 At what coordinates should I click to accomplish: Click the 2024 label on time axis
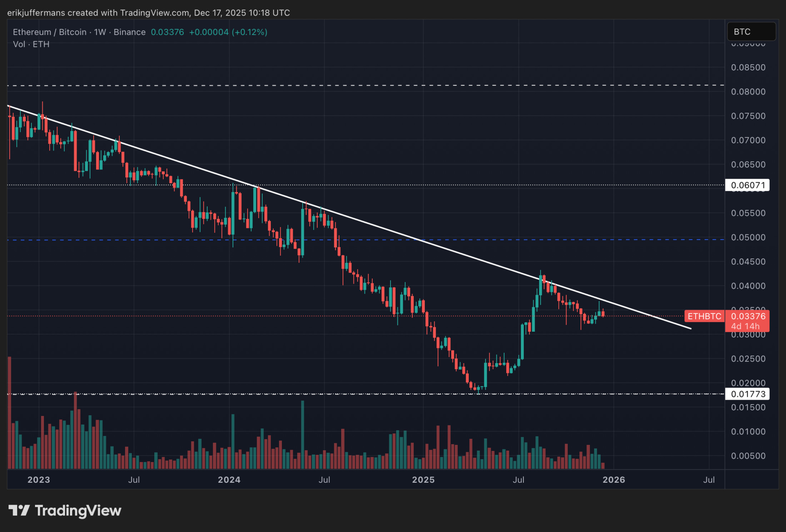click(x=229, y=479)
